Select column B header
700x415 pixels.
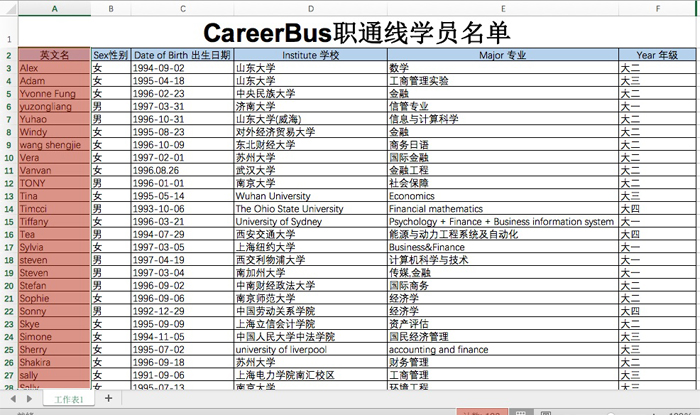pos(111,8)
